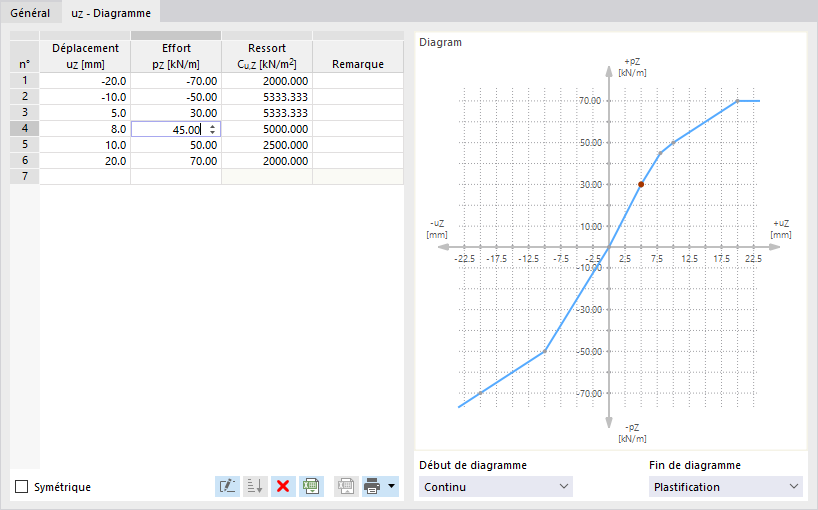Switch to the Général tab
The width and height of the screenshot is (818, 510).
click(30, 13)
